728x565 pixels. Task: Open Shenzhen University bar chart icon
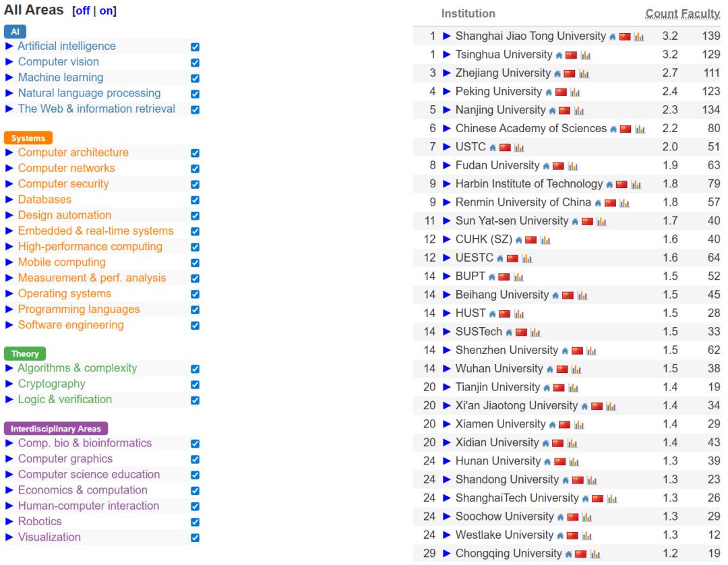click(592, 351)
